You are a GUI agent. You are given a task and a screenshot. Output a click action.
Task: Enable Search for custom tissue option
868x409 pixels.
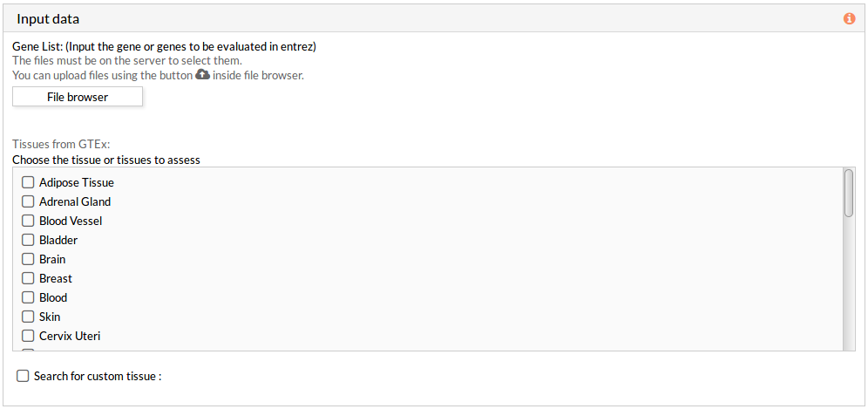click(23, 377)
